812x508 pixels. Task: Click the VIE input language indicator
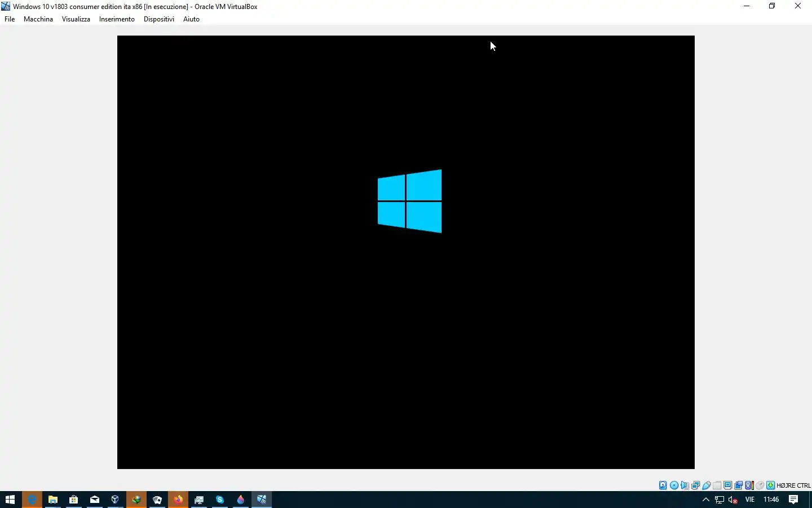tap(750, 500)
